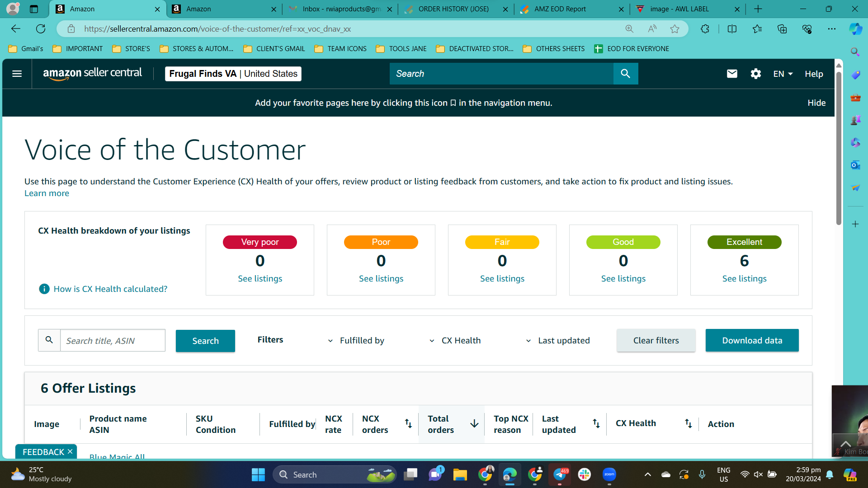Go back to the previous page
Viewport: 868px width, 488px height.
(x=16, y=29)
